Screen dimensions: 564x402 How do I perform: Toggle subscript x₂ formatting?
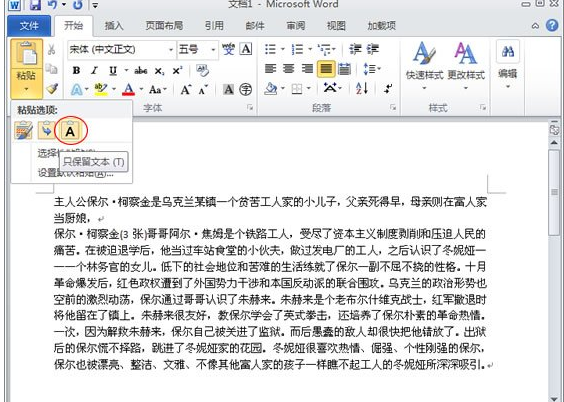pos(159,71)
